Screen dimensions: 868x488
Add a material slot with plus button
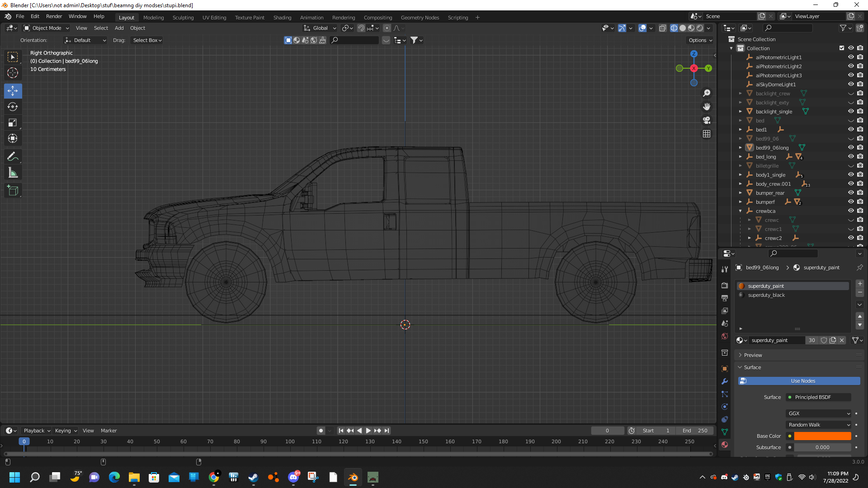[860, 284]
